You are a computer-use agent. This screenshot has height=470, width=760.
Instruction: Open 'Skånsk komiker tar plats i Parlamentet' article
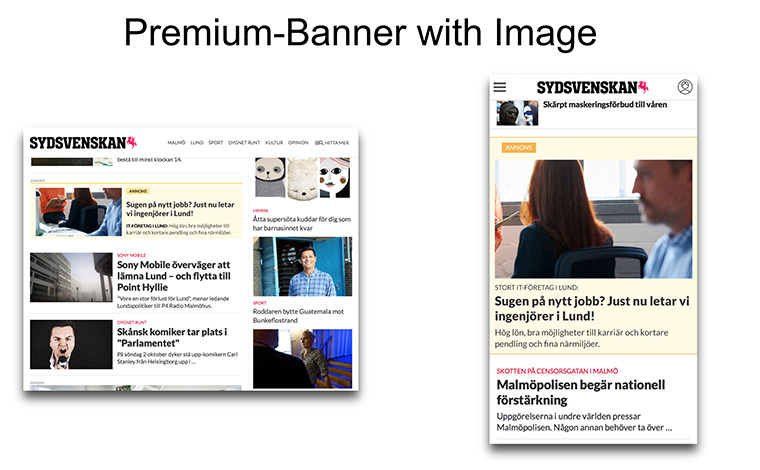pos(172,337)
